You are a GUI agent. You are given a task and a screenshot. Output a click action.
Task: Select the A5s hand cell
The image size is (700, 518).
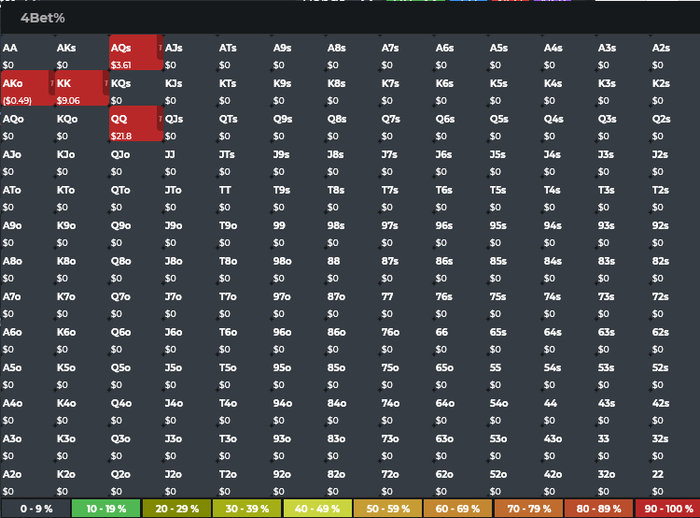515,52
